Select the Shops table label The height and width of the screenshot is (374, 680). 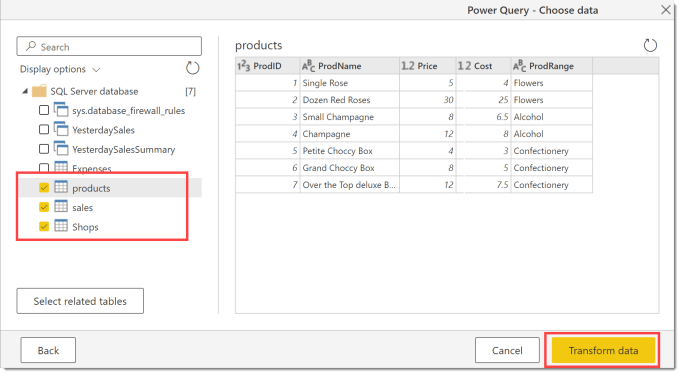[85, 227]
